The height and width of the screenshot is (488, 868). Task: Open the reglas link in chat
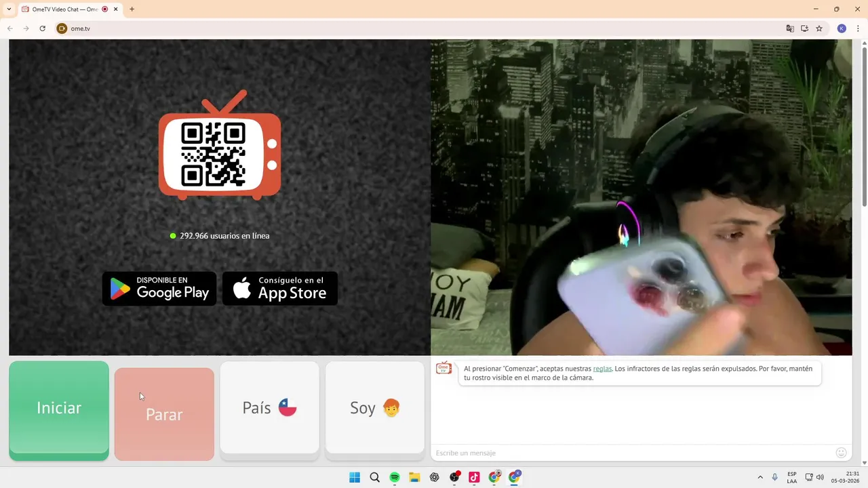(x=602, y=369)
